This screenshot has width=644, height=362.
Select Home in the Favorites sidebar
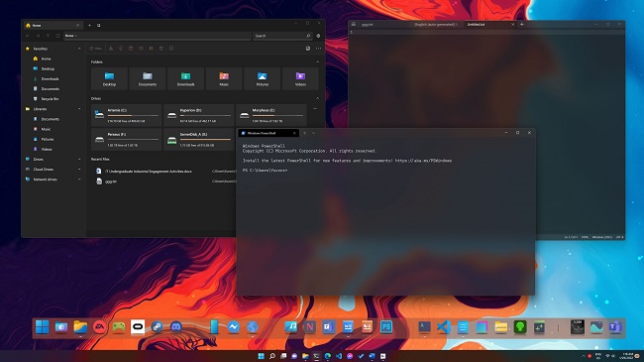click(x=46, y=59)
